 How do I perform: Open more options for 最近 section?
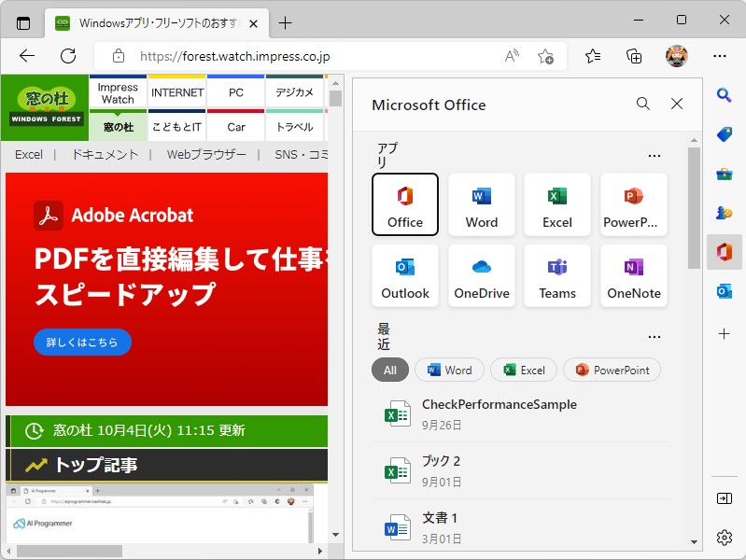(x=655, y=336)
